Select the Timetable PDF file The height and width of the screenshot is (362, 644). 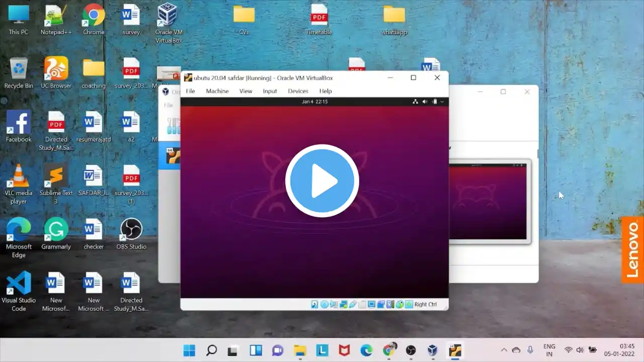pyautogui.click(x=319, y=20)
